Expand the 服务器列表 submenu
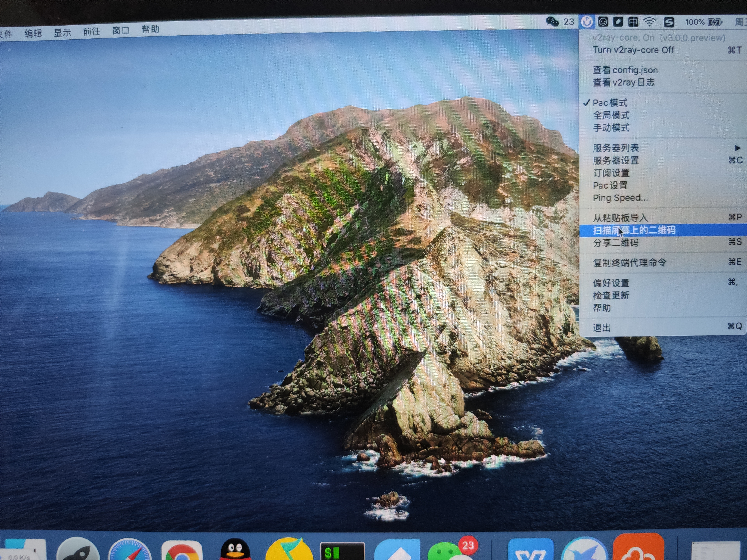The width and height of the screenshot is (747, 560). click(x=616, y=148)
